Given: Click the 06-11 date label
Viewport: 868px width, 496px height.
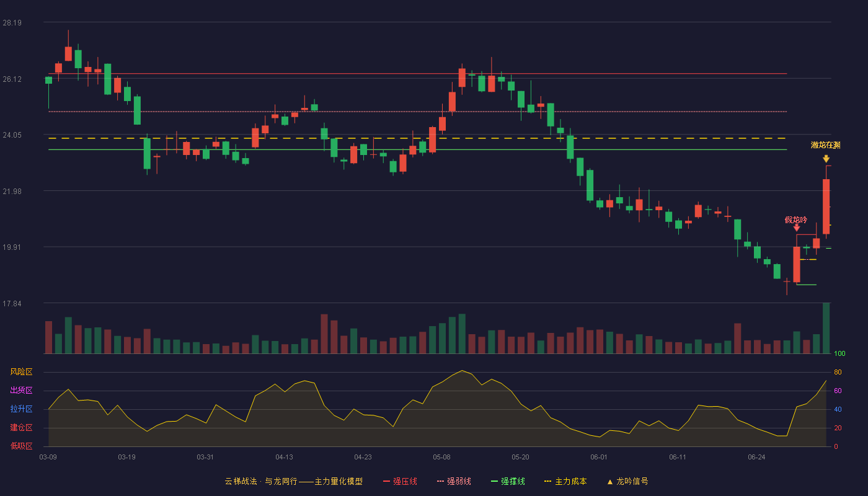Looking at the screenshot, I should (678, 457).
